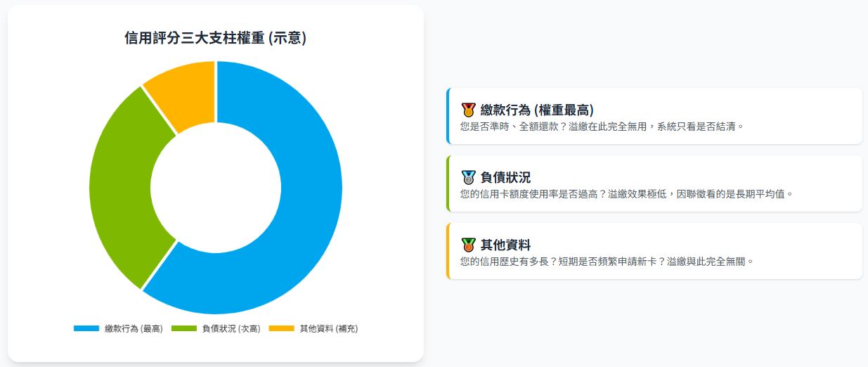
Task: Click the white center of the donut chart
Action: [216, 187]
